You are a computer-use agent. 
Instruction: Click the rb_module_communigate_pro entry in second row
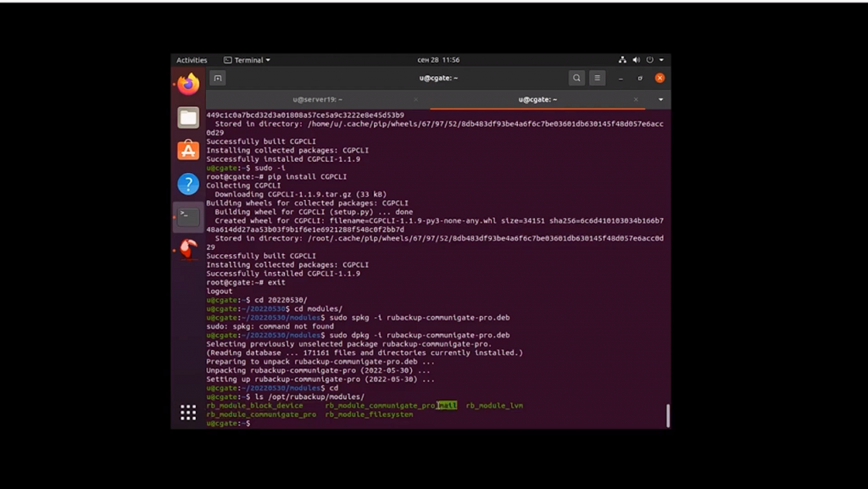pos(261,414)
